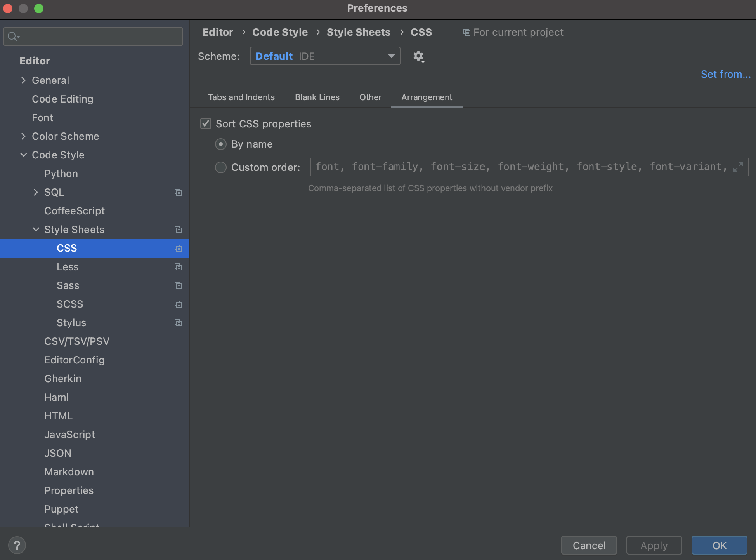Image resolution: width=756 pixels, height=560 pixels.
Task: Click the project-level icon beside Less
Action: [x=178, y=267]
